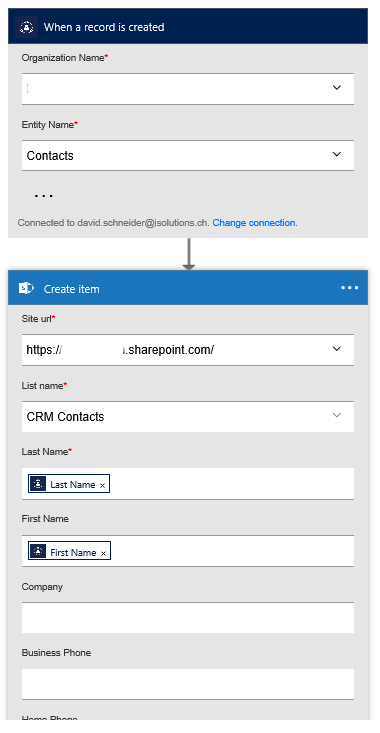The image size is (380, 733).
Task: Remove the Last Name token
Action: [102, 485]
